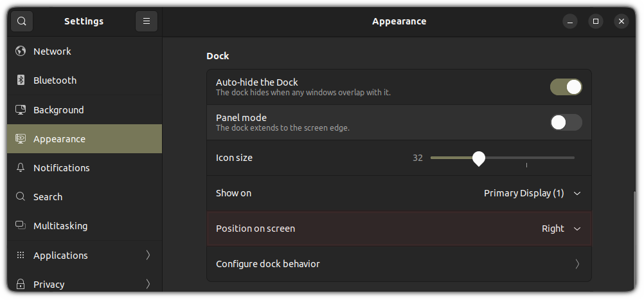Screen dimensions: 644x300
Task: Expand the Privacy submenu chevron
Action: pyautogui.click(x=148, y=285)
